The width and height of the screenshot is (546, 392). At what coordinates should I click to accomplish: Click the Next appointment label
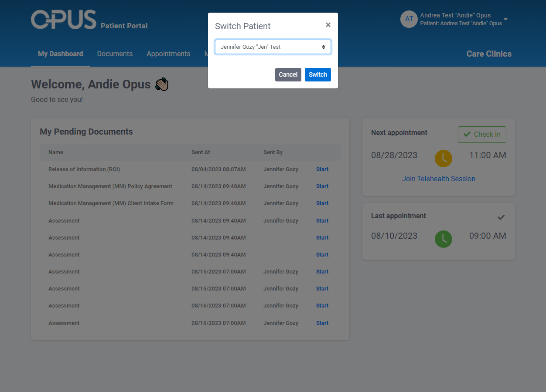pos(399,133)
